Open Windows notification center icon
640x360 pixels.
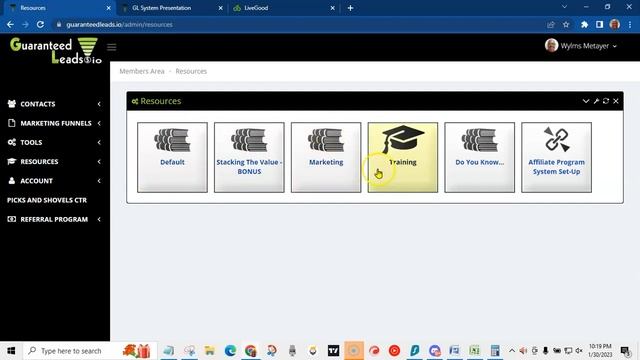pos(625,351)
